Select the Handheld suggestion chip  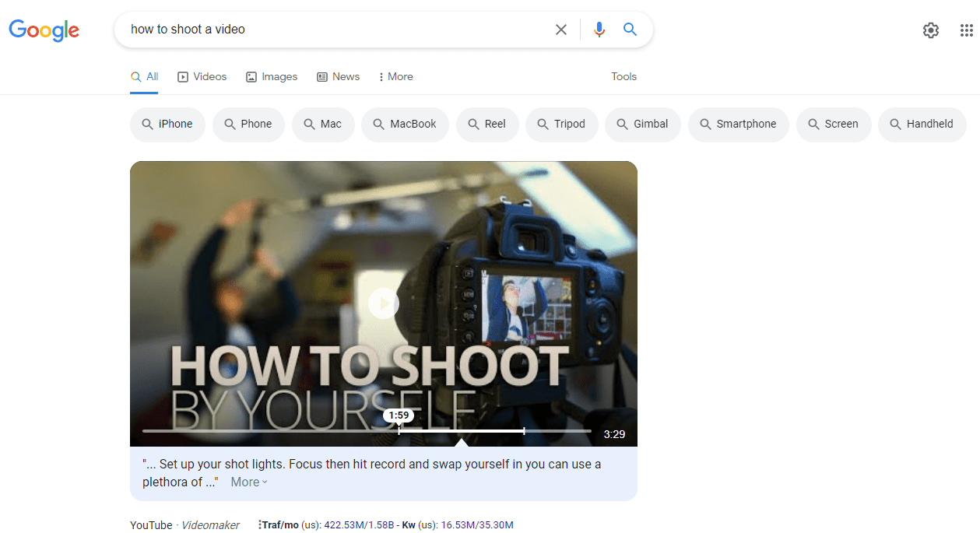pos(922,124)
